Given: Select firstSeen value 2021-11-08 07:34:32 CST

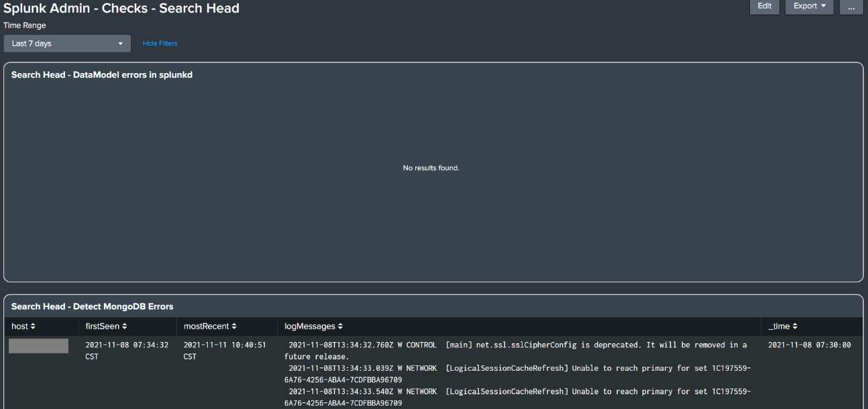Looking at the screenshot, I should pos(127,351).
